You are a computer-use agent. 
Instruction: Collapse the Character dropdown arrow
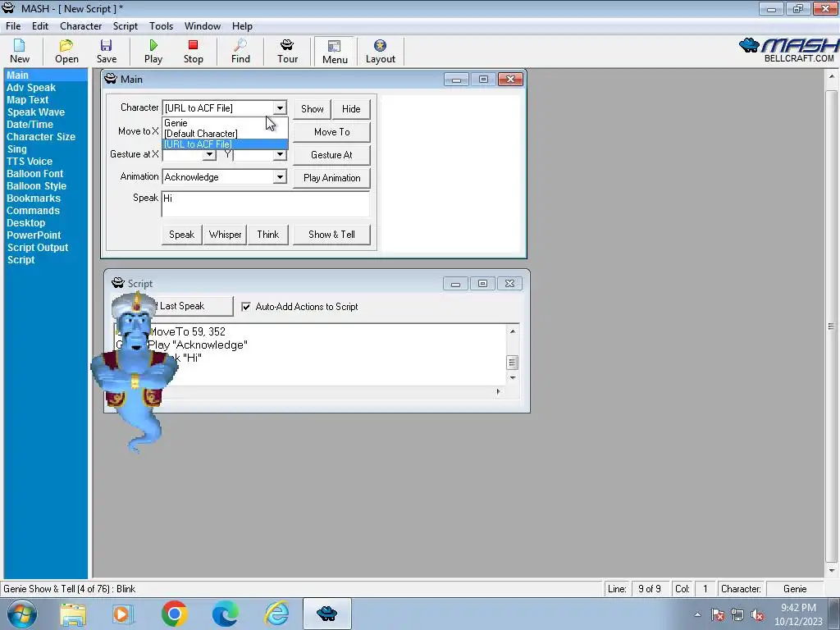280,108
